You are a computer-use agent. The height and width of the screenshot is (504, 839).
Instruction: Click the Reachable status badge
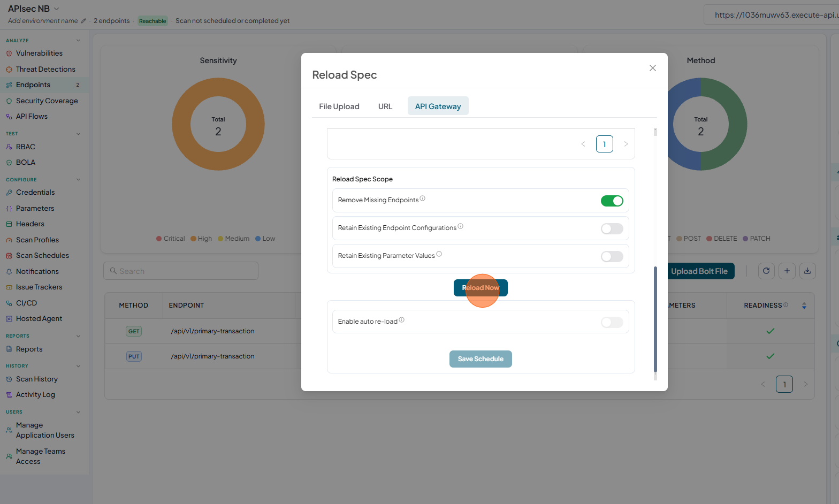[x=152, y=21]
